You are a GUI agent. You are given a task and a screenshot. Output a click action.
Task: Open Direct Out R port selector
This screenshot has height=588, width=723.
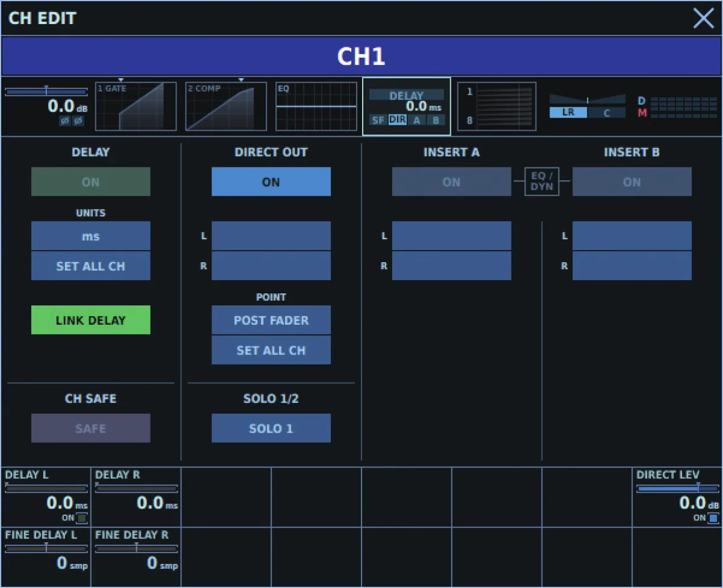[x=271, y=266]
